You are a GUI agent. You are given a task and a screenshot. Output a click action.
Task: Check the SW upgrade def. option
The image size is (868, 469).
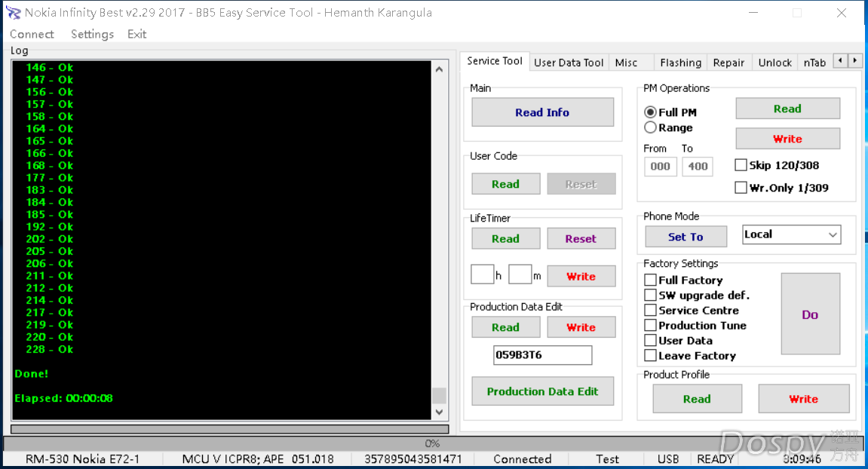pos(651,295)
